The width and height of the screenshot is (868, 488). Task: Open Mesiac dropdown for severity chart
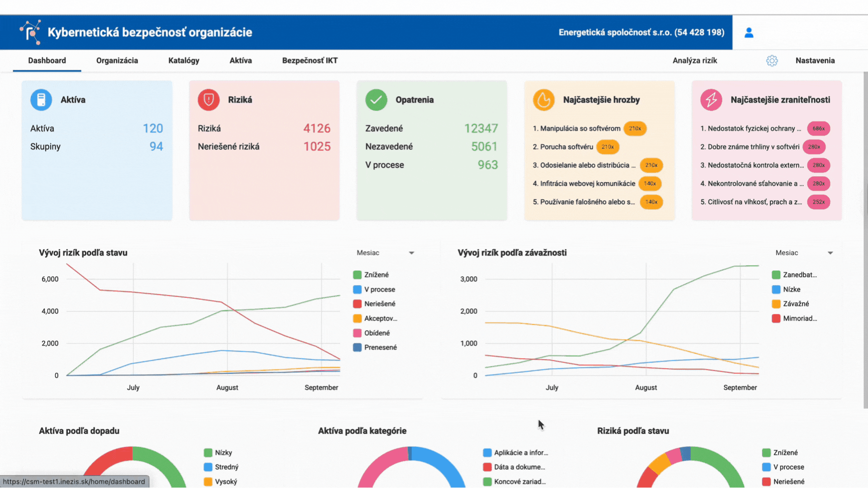click(x=804, y=253)
